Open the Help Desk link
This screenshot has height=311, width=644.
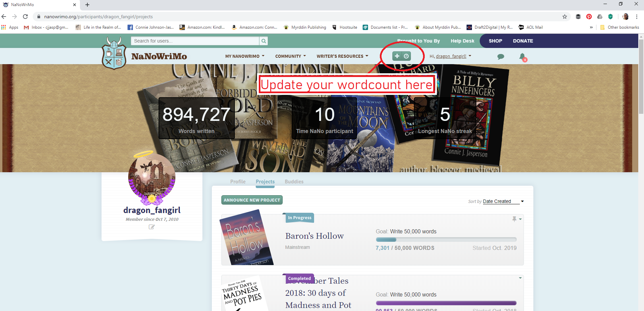click(462, 41)
